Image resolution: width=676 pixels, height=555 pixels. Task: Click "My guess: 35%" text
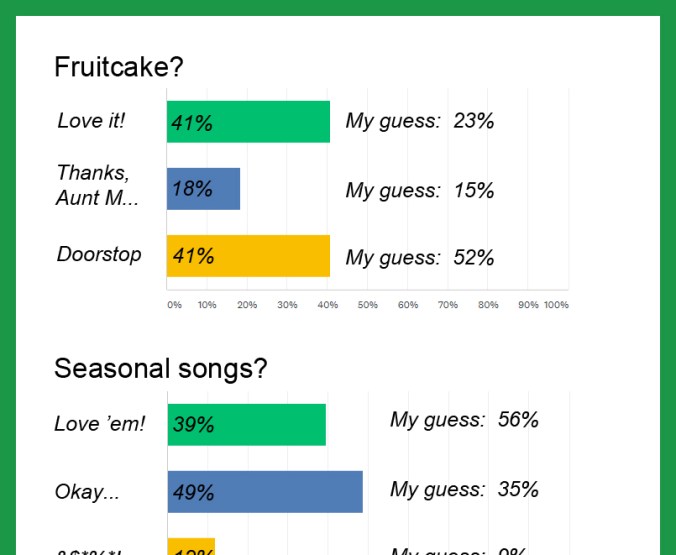(x=464, y=489)
